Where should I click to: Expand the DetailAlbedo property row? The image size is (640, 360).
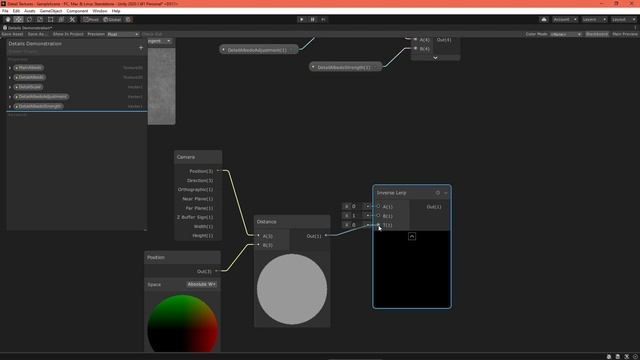pyautogui.click(x=10, y=78)
